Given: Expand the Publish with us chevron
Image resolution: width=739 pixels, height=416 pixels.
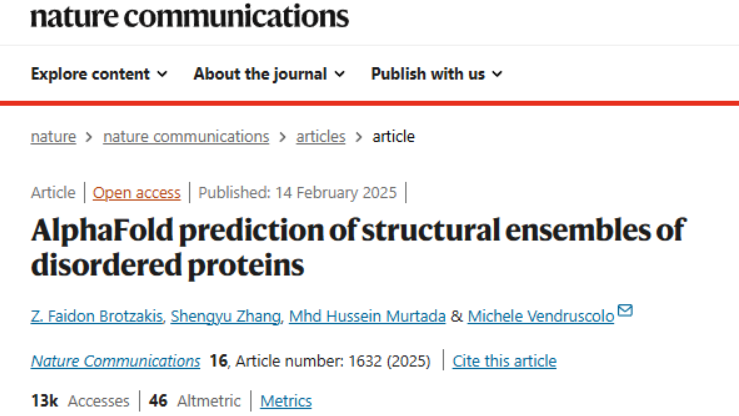Looking at the screenshot, I should click(x=497, y=74).
